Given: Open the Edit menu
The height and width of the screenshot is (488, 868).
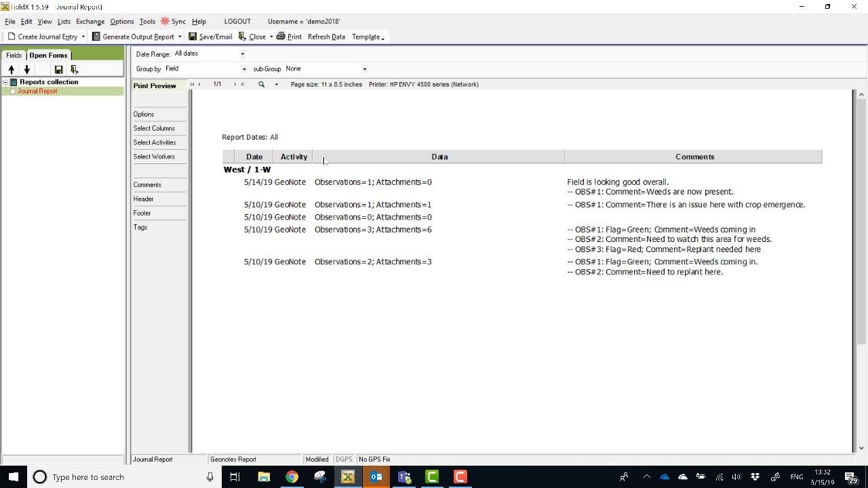Looking at the screenshot, I should [x=26, y=22].
